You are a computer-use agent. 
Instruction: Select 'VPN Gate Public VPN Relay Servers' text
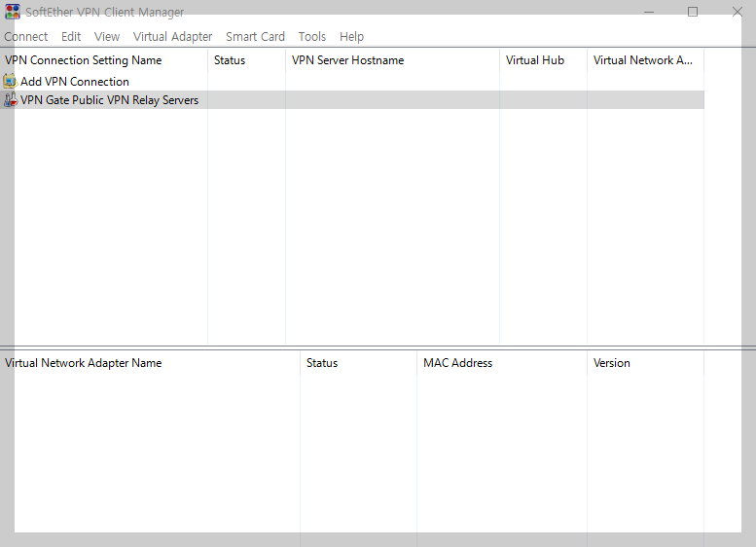click(x=109, y=100)
